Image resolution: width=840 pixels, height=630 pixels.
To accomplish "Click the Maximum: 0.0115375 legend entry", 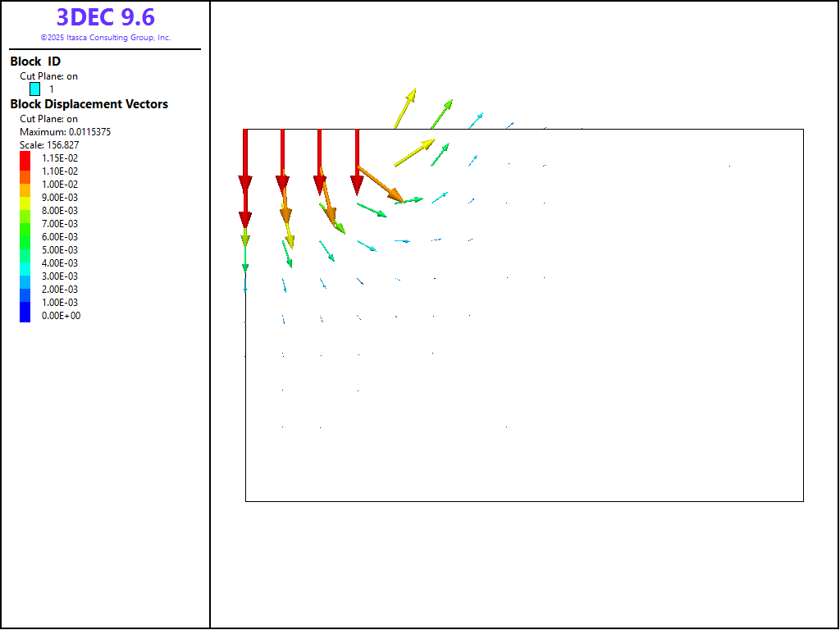I will coord(65,132).
